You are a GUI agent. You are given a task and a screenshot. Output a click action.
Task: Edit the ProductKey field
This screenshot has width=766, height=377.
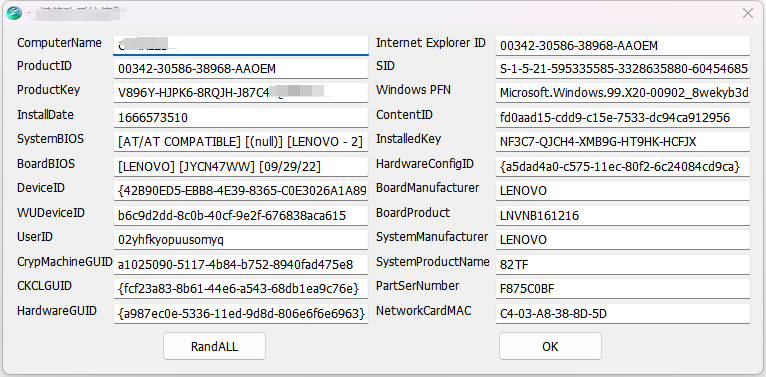pyautogui.click(x=241, y=92)
